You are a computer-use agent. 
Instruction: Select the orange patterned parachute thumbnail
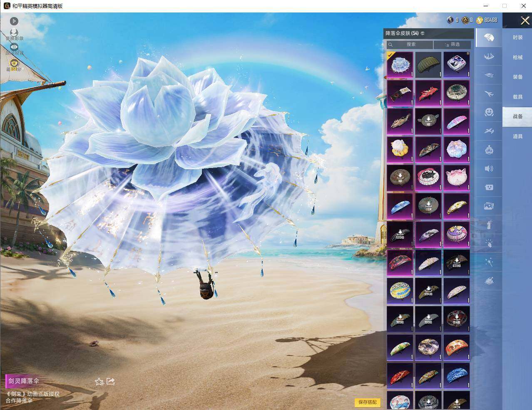click(457, 347)
